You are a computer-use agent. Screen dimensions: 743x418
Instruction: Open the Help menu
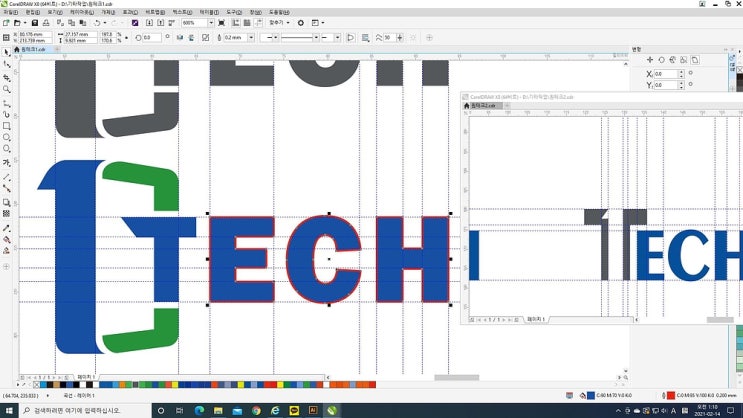(279, 12)
